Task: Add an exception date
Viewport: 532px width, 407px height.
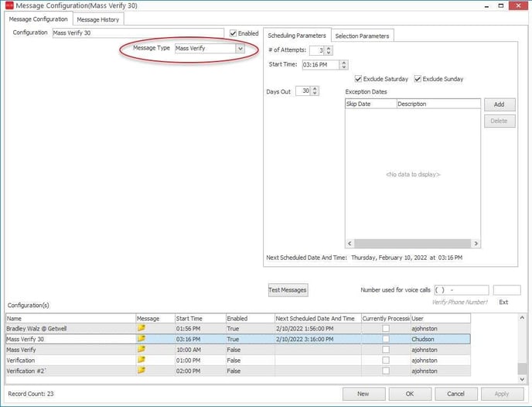Action: point(499,104)
